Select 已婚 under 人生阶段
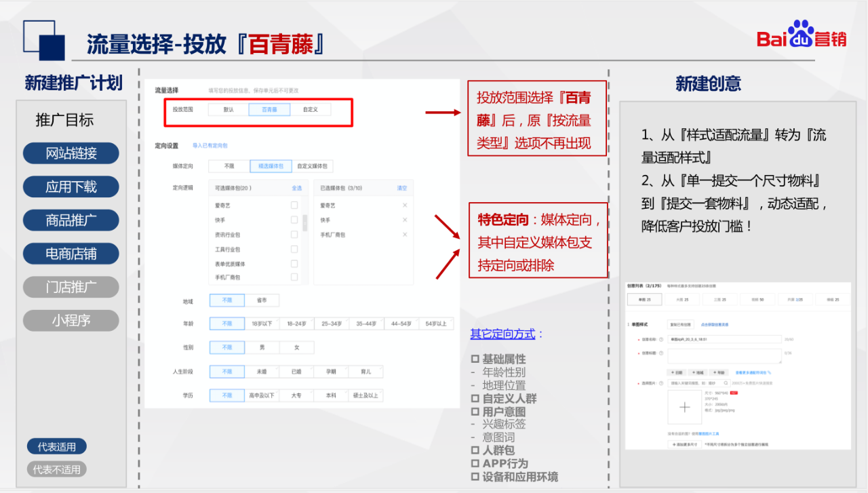The height and width of the screenshot is (493, 868). pos(296,372)
